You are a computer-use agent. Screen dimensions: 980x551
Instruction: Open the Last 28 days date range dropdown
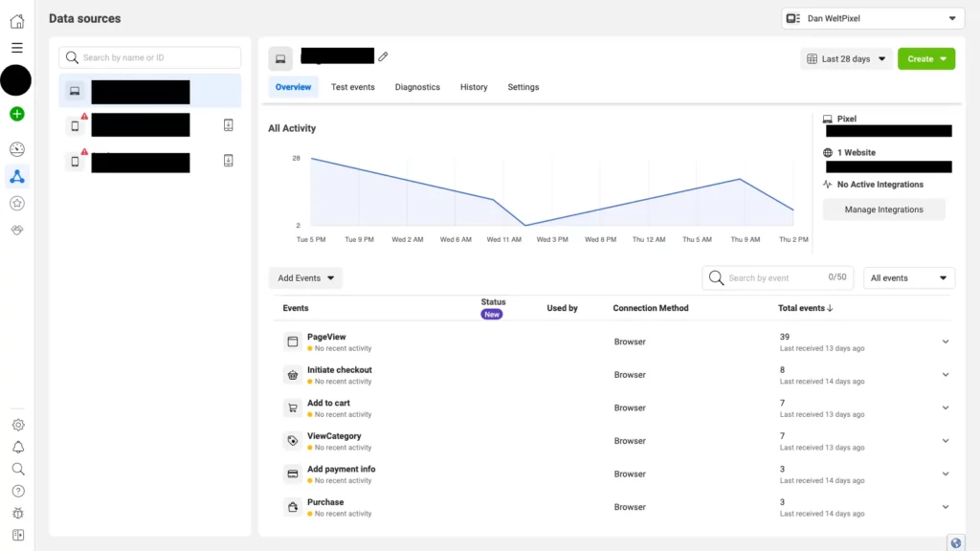(x=845, y=58)
